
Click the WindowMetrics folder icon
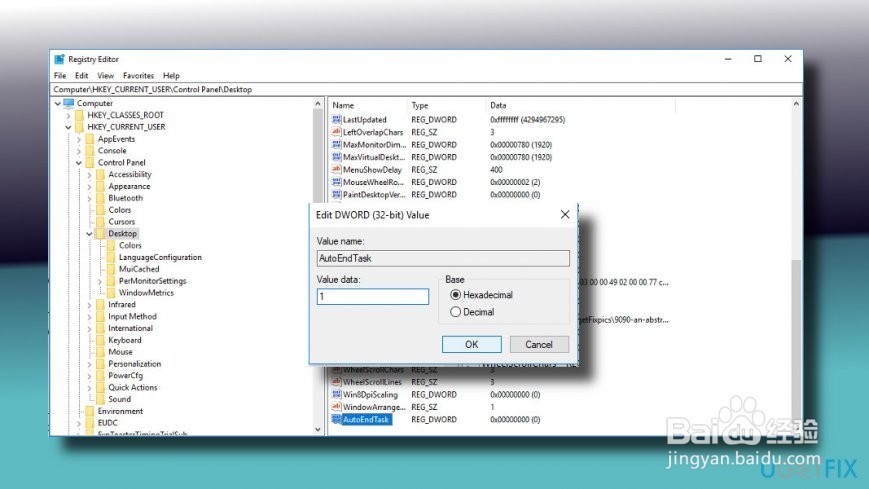pyautogui.click(x=111, y=293)
